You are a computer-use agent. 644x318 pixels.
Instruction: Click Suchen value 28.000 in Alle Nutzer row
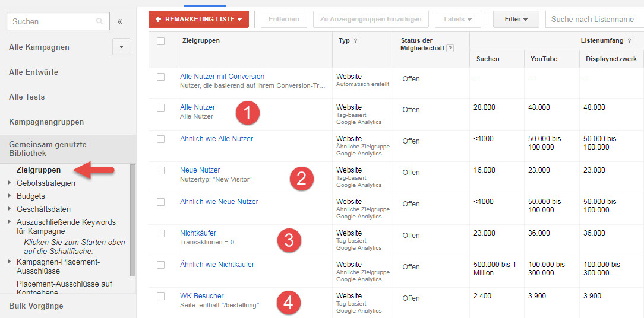[x=484, y=107]
